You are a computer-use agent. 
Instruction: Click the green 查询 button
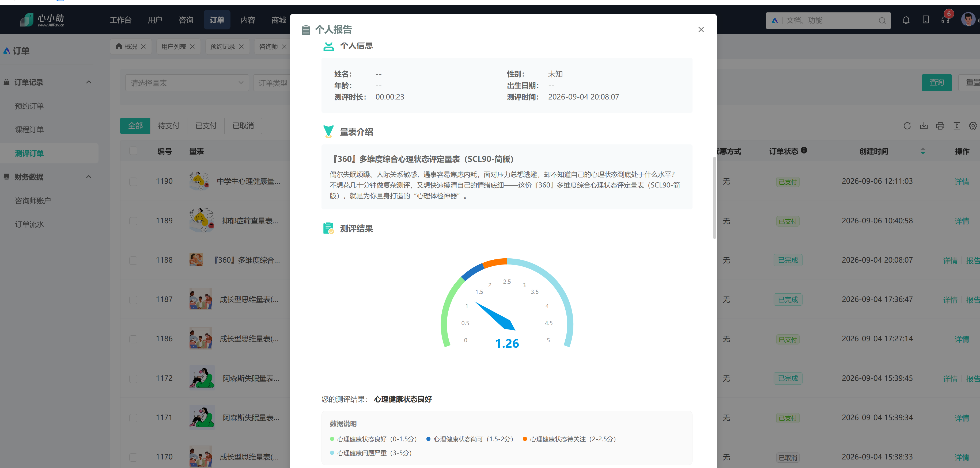point(936,82)
